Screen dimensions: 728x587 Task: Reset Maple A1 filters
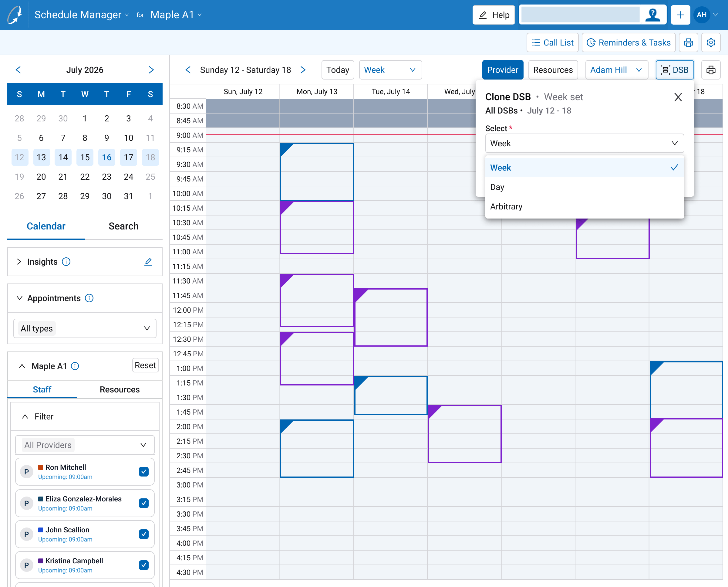[145, 365]
